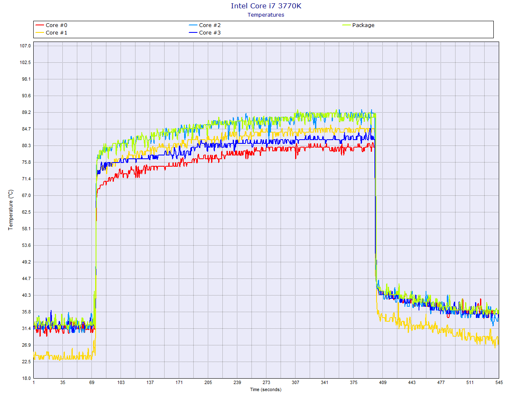Screen dimensions: 532x399
Task: Click the 18.0 y-axis value
Action: point(27,378)
